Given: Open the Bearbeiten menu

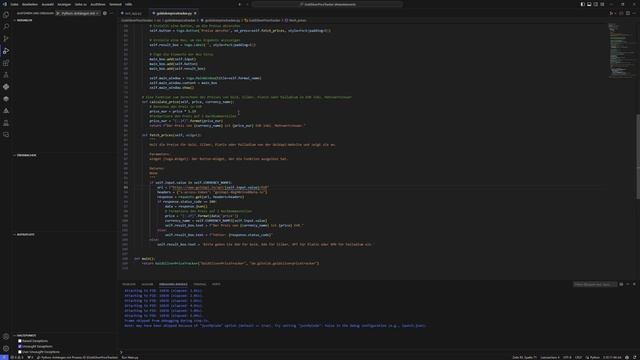Looking at the screenshot, I should point(30,4).
